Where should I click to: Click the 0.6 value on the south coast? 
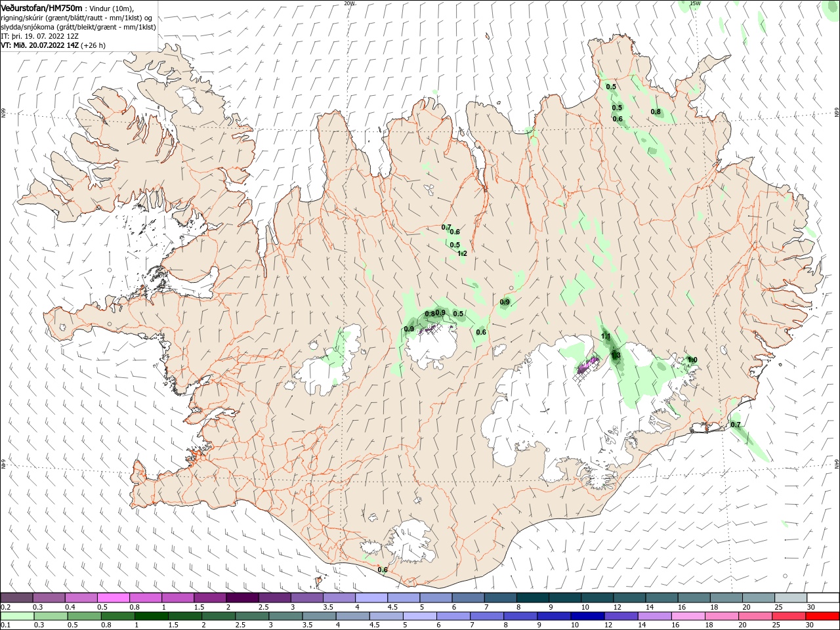tap(383, 570)
